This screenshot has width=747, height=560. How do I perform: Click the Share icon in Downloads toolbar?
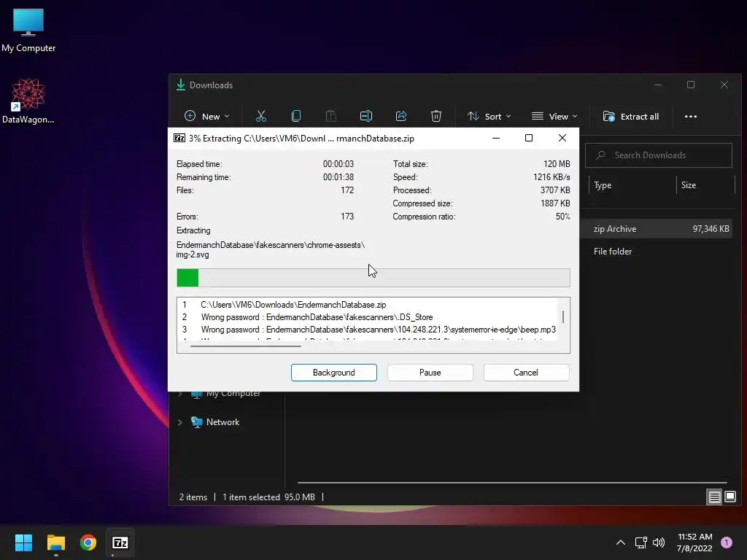tap(401, 116)
